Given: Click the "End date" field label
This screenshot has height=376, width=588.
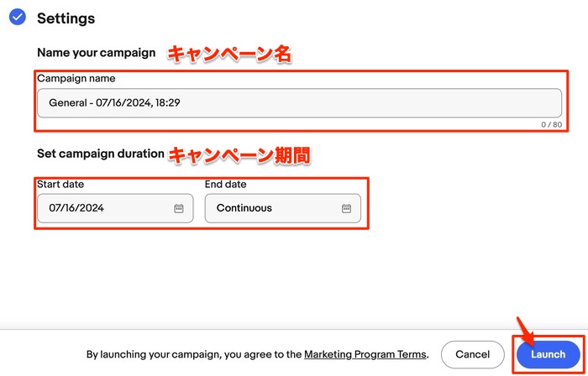Looking at the screenshot, I should tap(226, 184).
